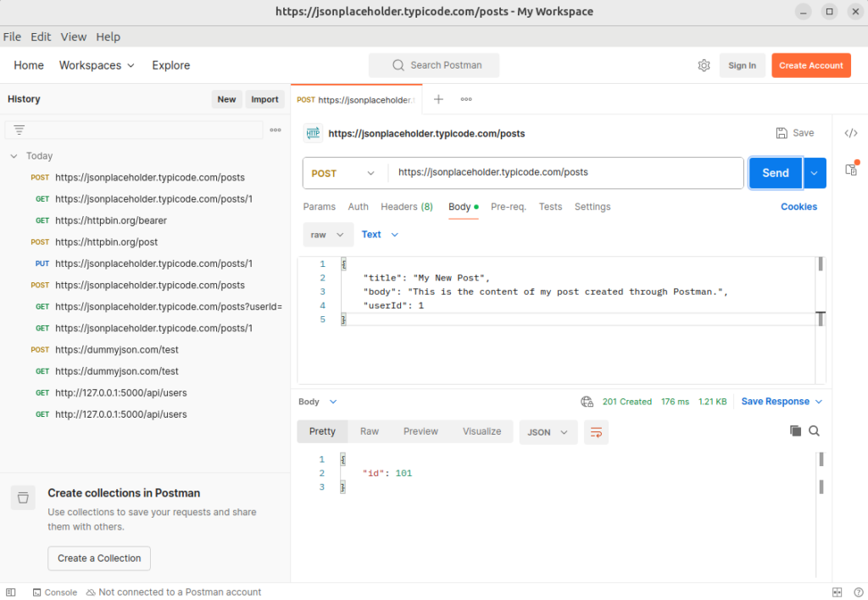The width and height of the screenshot is (868, 600).
Task: Click the Create Account button
Action: pos(811,65)
